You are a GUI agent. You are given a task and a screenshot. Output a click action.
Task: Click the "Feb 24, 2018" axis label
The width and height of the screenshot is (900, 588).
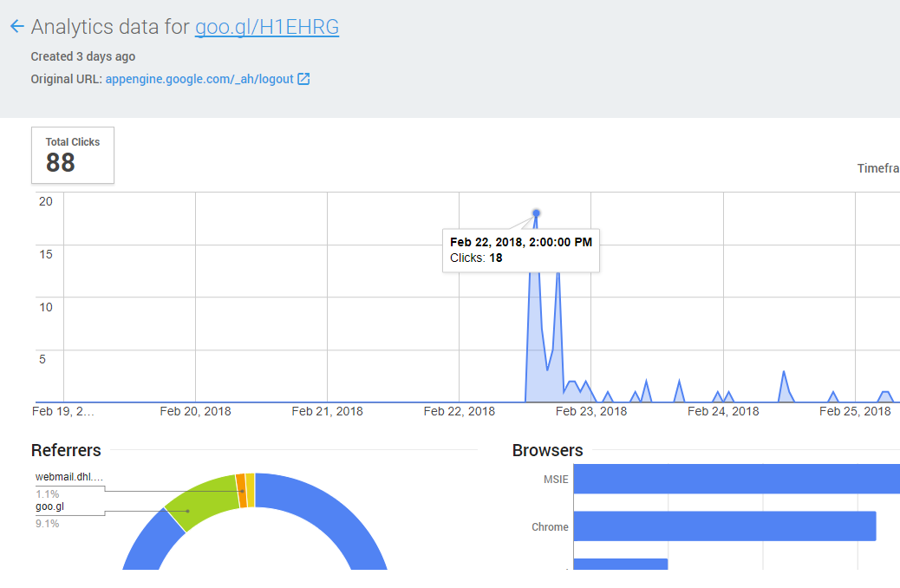click(723, 411)
